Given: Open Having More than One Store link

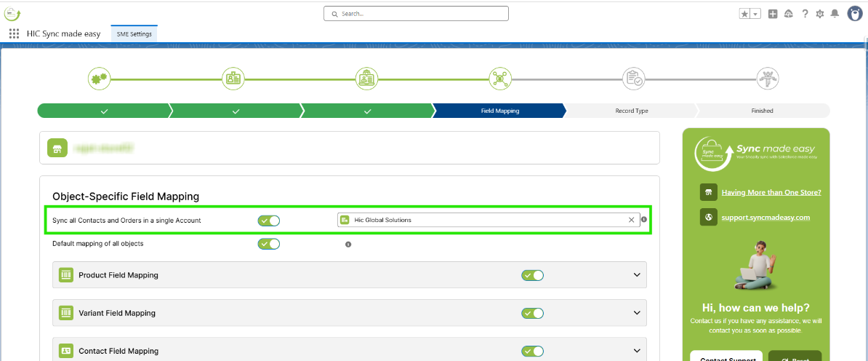Looking at the screenshot, I should [x=771, y=192].
